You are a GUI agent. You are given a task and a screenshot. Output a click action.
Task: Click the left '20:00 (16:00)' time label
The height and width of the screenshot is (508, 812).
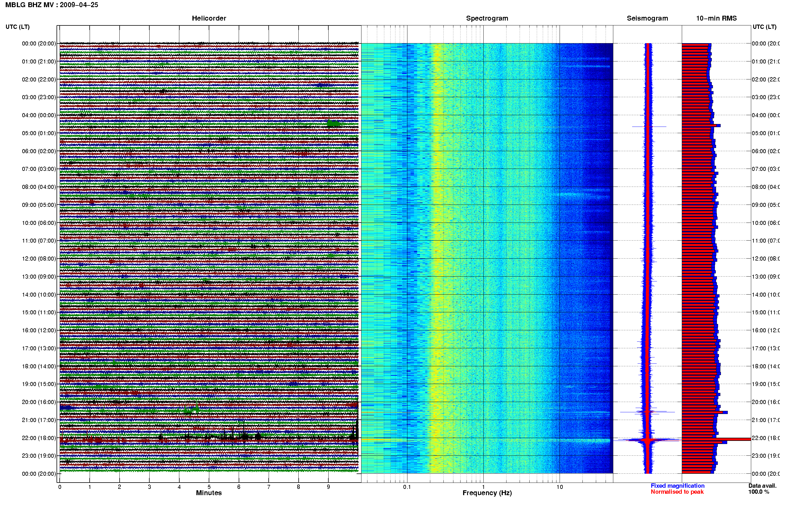point(39,402)
